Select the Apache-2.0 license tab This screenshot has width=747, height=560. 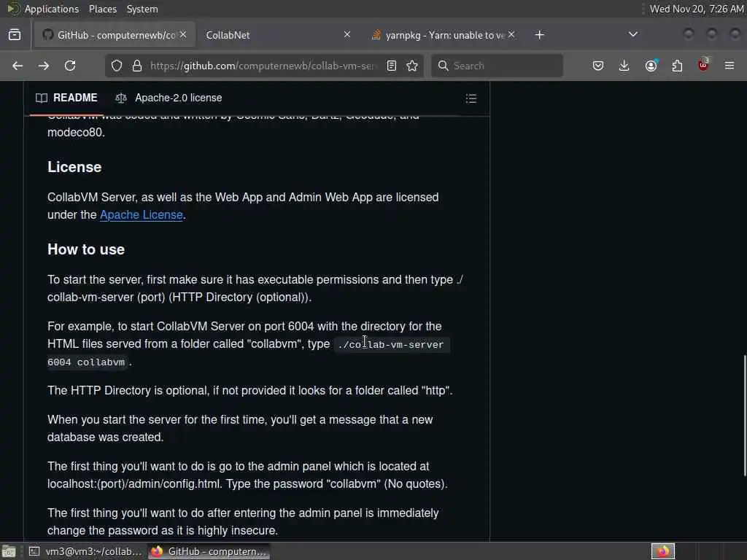tap(169, 98)
